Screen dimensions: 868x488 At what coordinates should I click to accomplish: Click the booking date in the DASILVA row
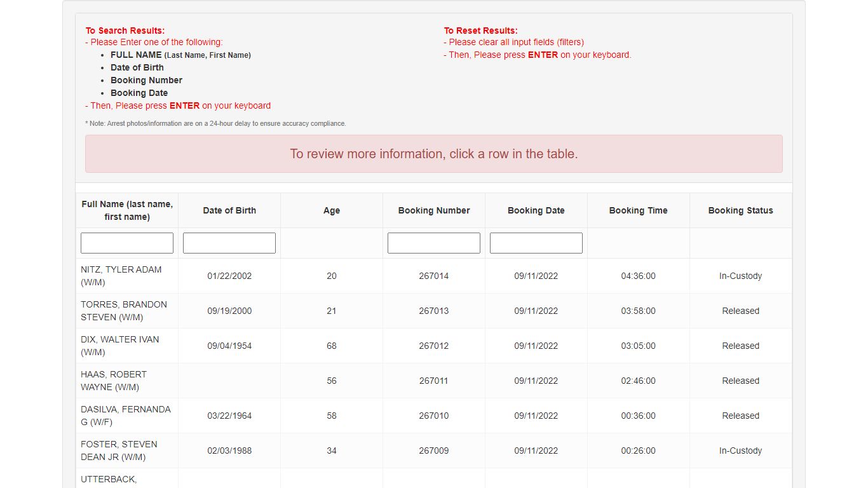pyautogui.click(x=536, y=416)
